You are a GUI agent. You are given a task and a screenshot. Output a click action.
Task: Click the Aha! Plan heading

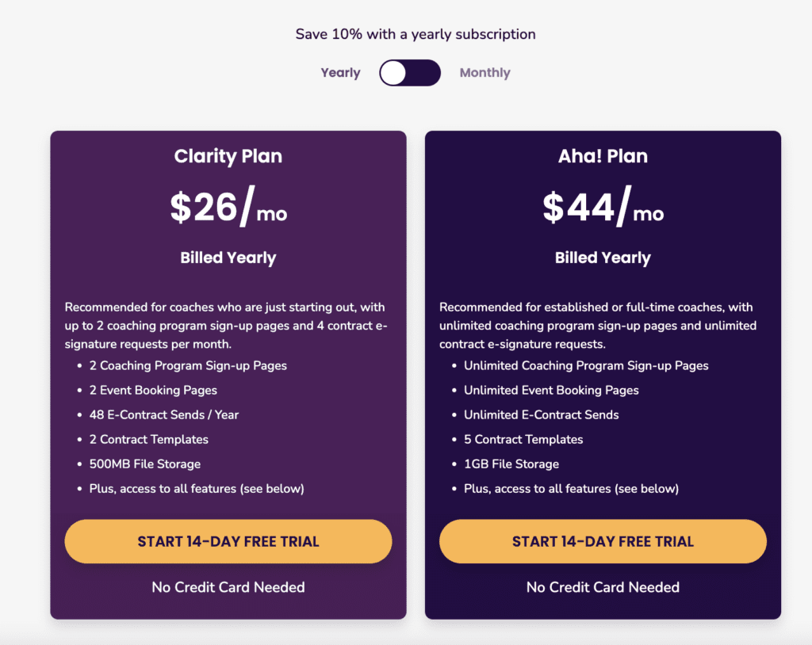(x=603, y=156)
